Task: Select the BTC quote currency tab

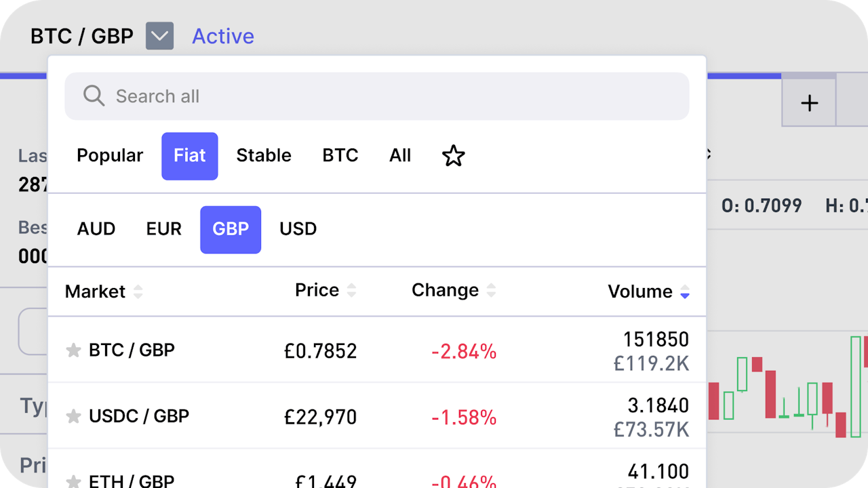Action: coord(340,156)
